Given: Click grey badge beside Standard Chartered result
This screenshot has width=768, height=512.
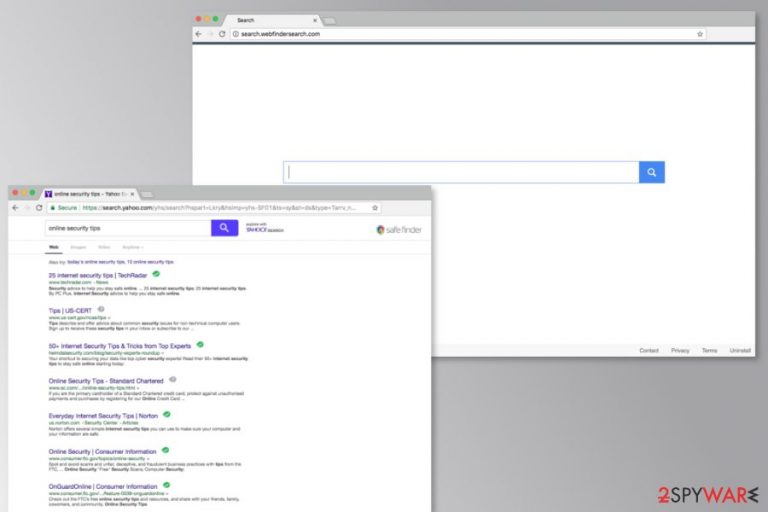Looking at the screenshot, I should (172, 379).
